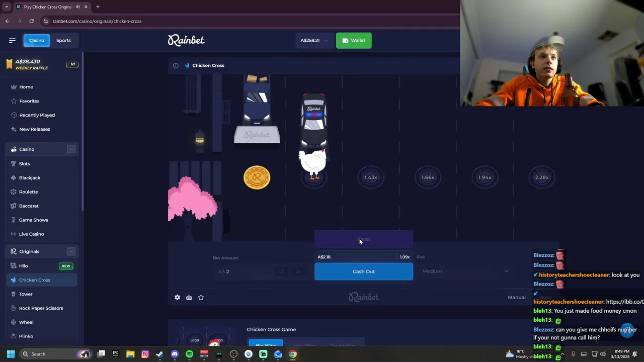This screenshot has width=644, height=362.
Task: Click the 1.94x multiplier lane marker
Action: (x=485, y=177)
